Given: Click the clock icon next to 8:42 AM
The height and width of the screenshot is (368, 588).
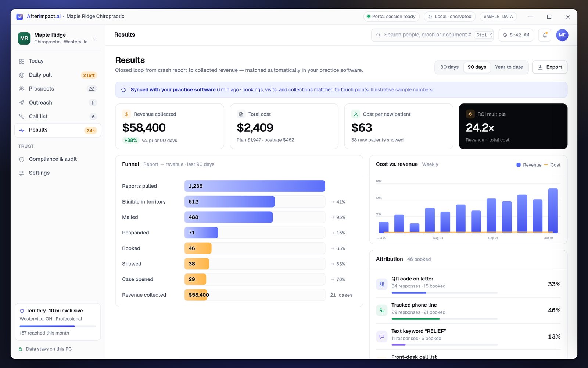Looking at the screenshot, I should point(505,35).
